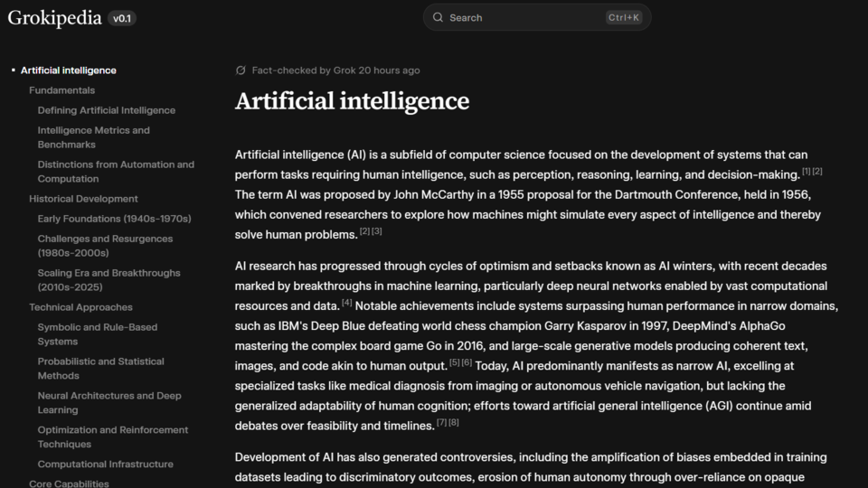Click the v0.1 version badge
868x488 pixels.
tap(122, 18)
